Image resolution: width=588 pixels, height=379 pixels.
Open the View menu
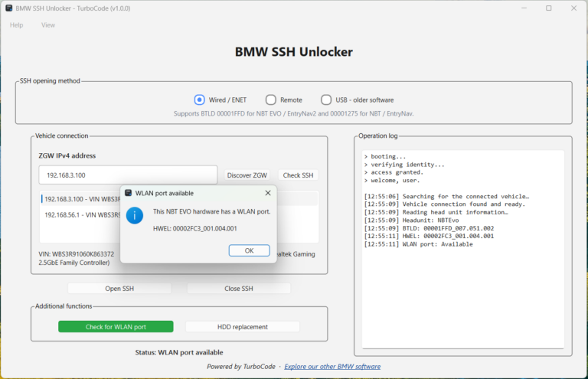(48, 25)
